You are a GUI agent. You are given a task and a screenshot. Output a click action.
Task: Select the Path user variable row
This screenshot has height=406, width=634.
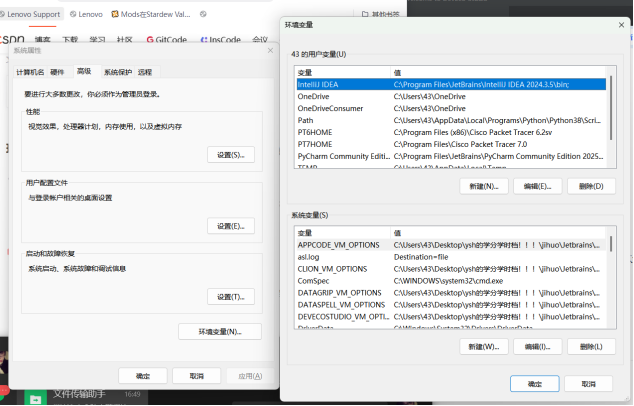point(451,121)
